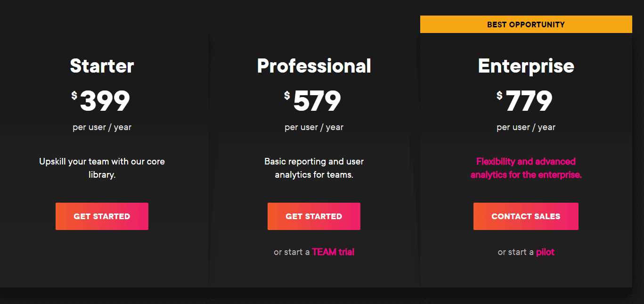Screen dimensions: 644x304
Task: Click the Starter core library description text
Action: [x=102, y=167]
